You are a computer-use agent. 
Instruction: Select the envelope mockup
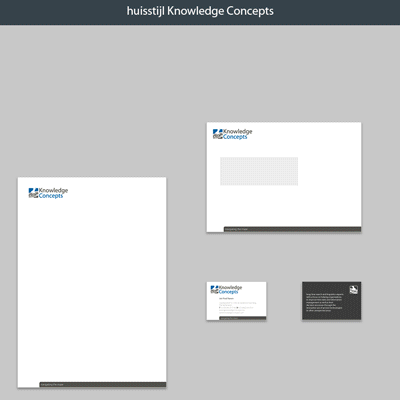(x=284, y=177)
